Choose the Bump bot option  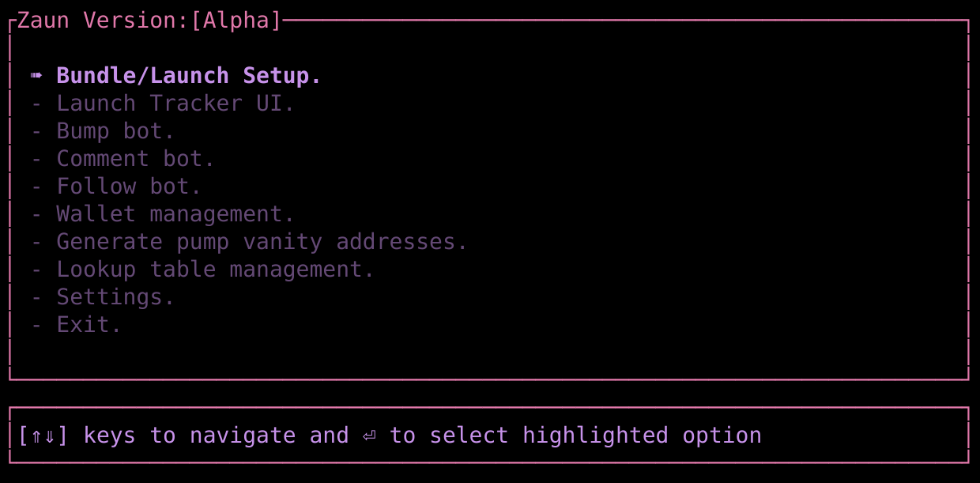pyautogui.click(x=115, y=131)
